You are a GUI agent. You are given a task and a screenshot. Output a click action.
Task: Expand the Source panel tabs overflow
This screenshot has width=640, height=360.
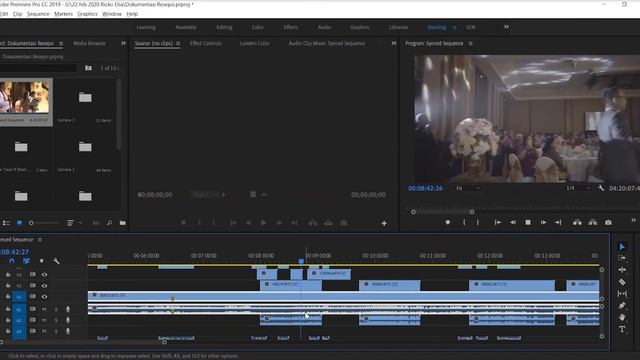click(x=393, y=43)
